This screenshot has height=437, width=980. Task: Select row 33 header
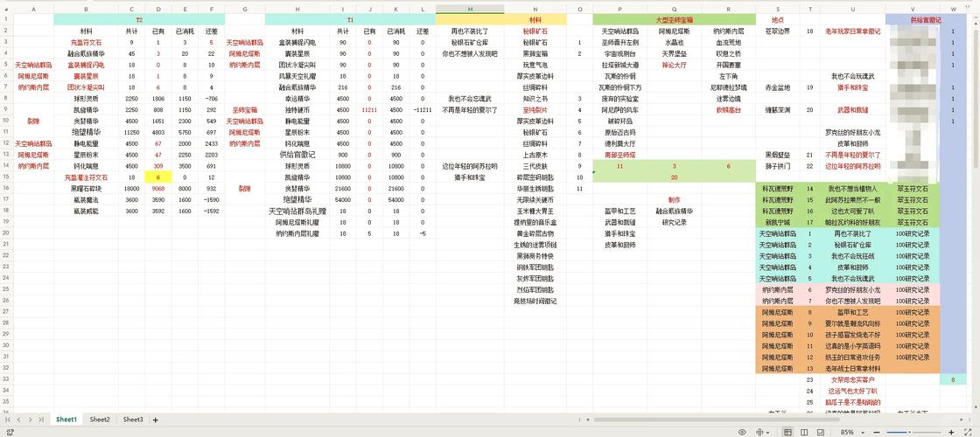click(x=6, y=379)
